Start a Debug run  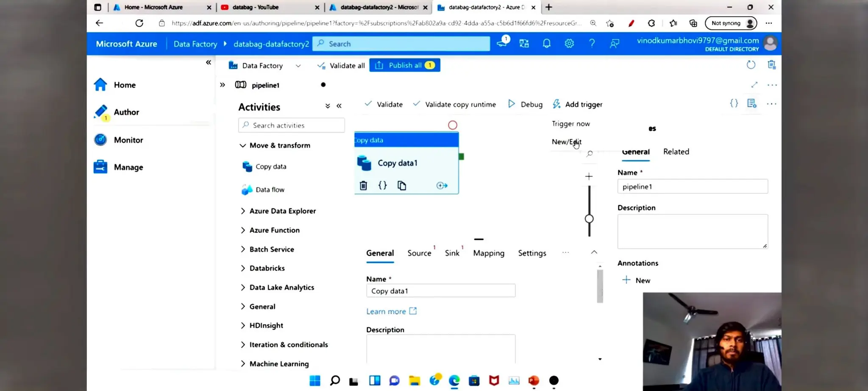tap(525, 104)
